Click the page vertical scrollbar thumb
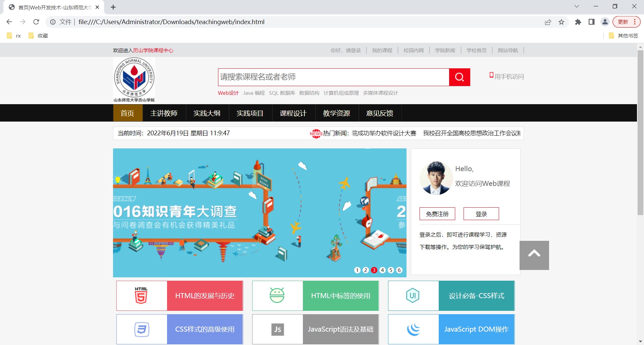644x345 pixels. (640, 132)
